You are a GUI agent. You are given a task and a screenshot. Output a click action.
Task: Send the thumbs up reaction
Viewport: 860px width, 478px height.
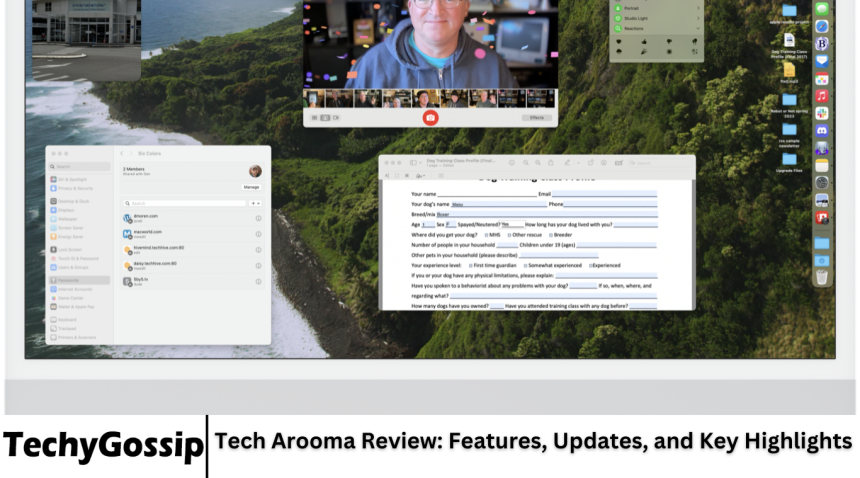coord(644,42)
